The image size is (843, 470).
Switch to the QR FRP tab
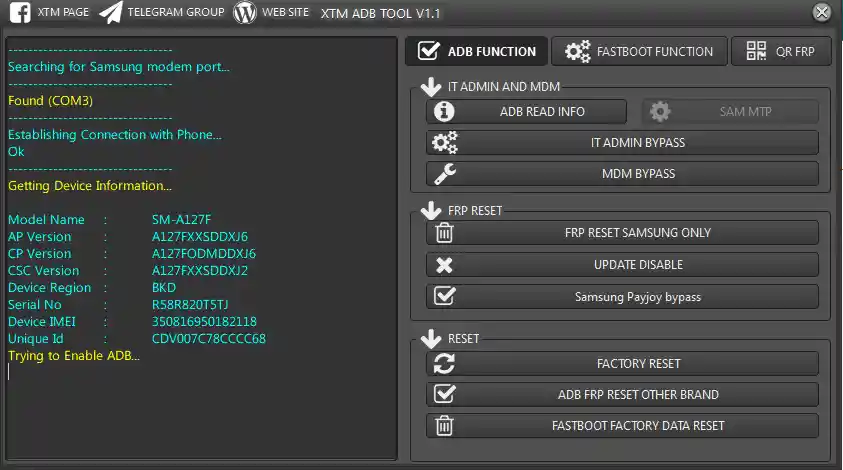[x=781, y=51]
